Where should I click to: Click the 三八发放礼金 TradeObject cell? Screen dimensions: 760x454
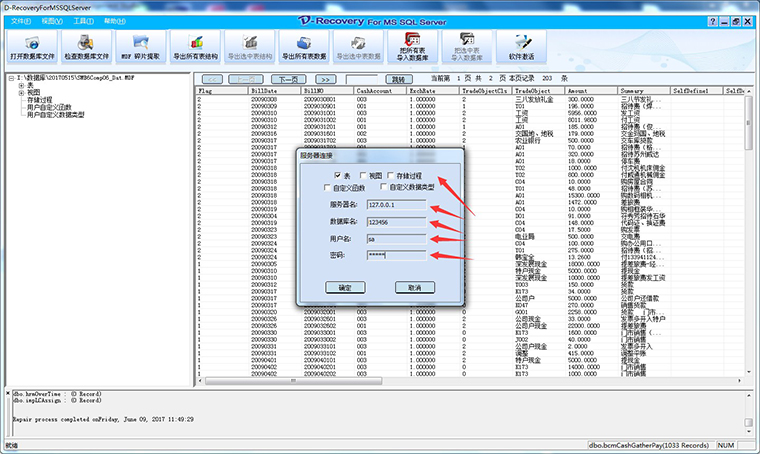534,99
